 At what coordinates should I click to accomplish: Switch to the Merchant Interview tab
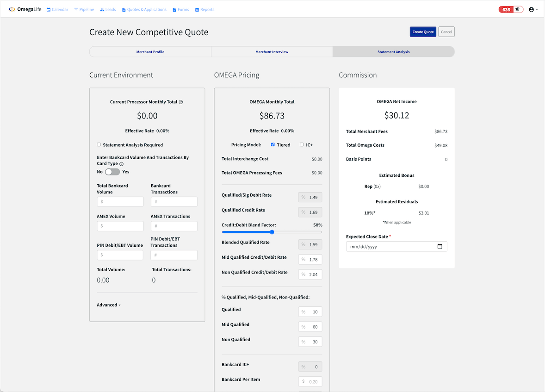[272, 52]
